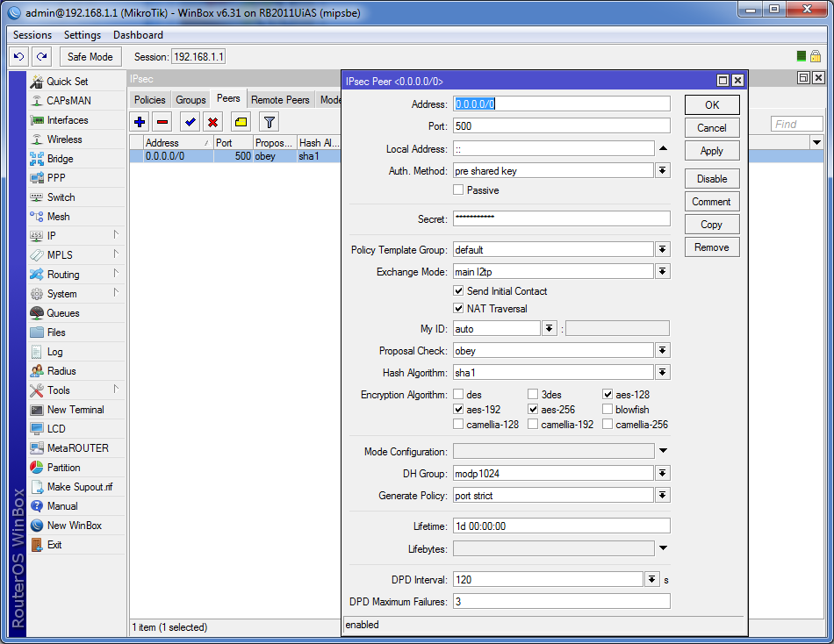
Task: Open the Sessions menu
Action: coord(32,35)
